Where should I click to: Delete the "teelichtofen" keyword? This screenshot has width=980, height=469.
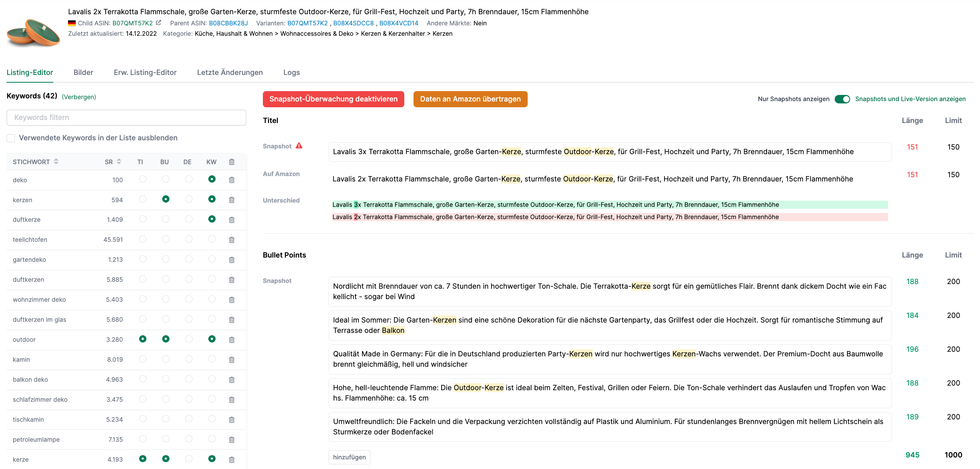click(x=232, y=239)
